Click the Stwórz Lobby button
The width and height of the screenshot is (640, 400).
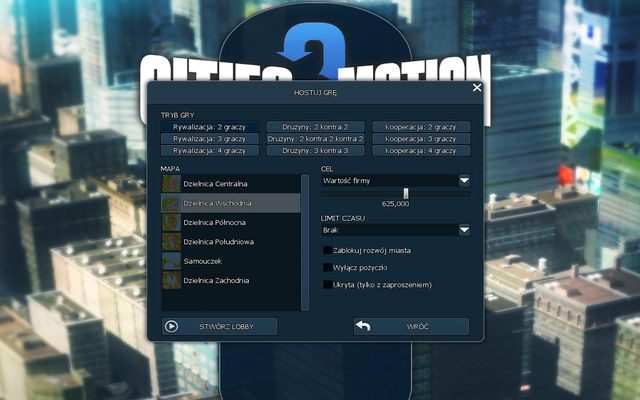[220, 327]
